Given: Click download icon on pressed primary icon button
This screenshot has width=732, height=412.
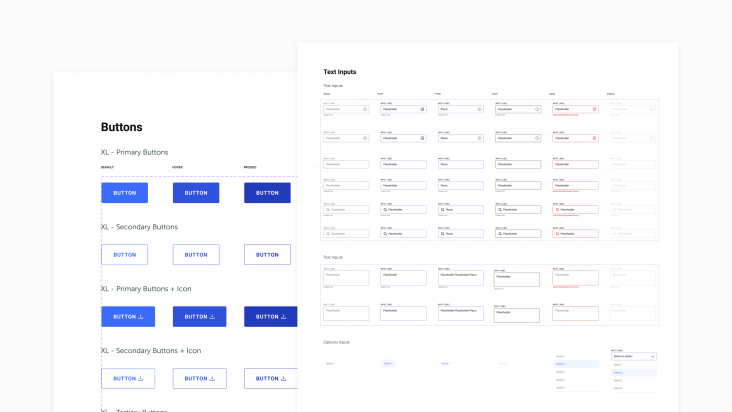Looking at the screenshot, I should point(283,316).
